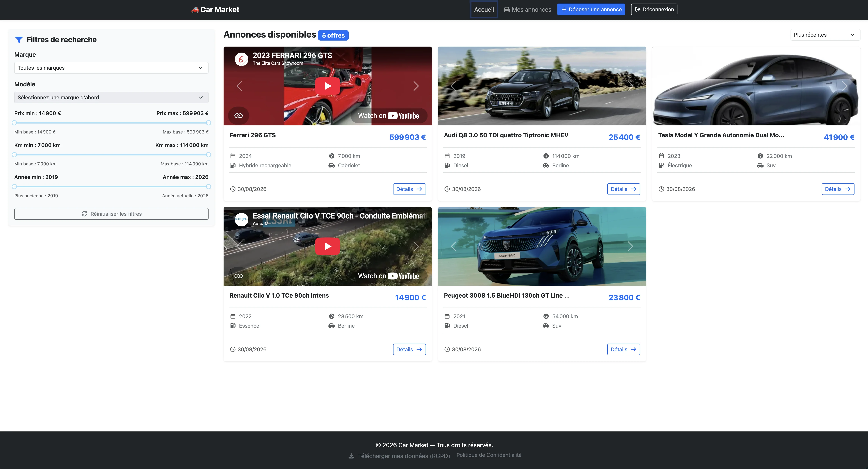Click the fuel pump icon beside Électrique
This screenshot has height=469, width=868.
coord(662,165)
